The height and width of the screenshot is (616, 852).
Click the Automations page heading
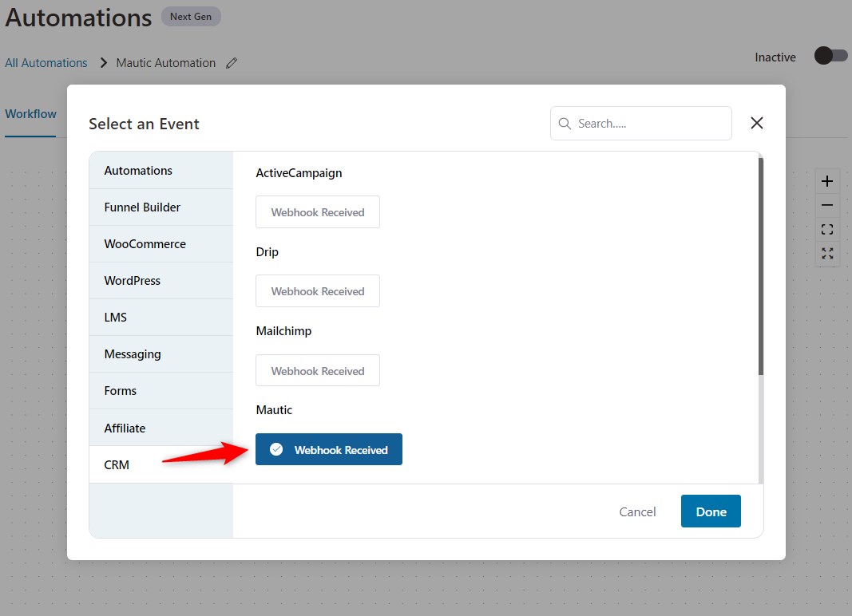tap(78, 18)
